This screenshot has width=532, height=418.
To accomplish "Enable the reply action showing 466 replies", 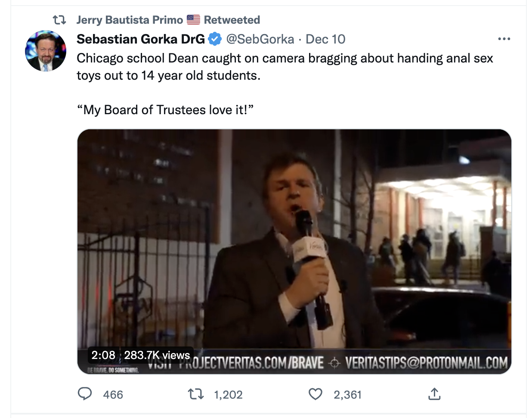I will 85,394.
